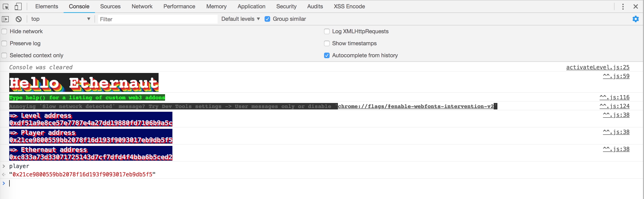Select the Ethernaut address hex value
Viewport: 644px width, 199px height.
coord(91,157)
